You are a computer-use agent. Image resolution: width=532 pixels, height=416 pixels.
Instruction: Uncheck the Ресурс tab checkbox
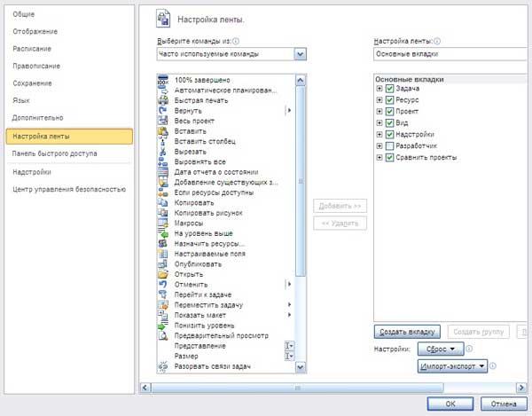click(x=389, y=100)
